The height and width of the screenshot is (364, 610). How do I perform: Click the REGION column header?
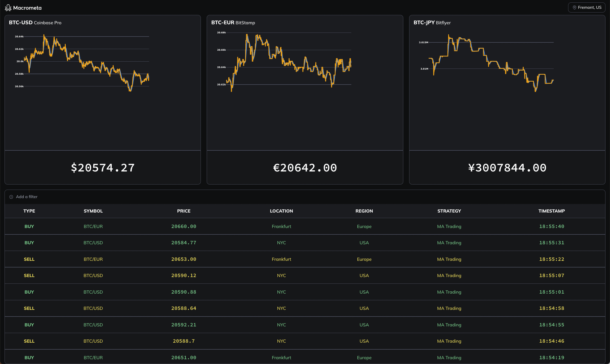(x=364, y=211)
